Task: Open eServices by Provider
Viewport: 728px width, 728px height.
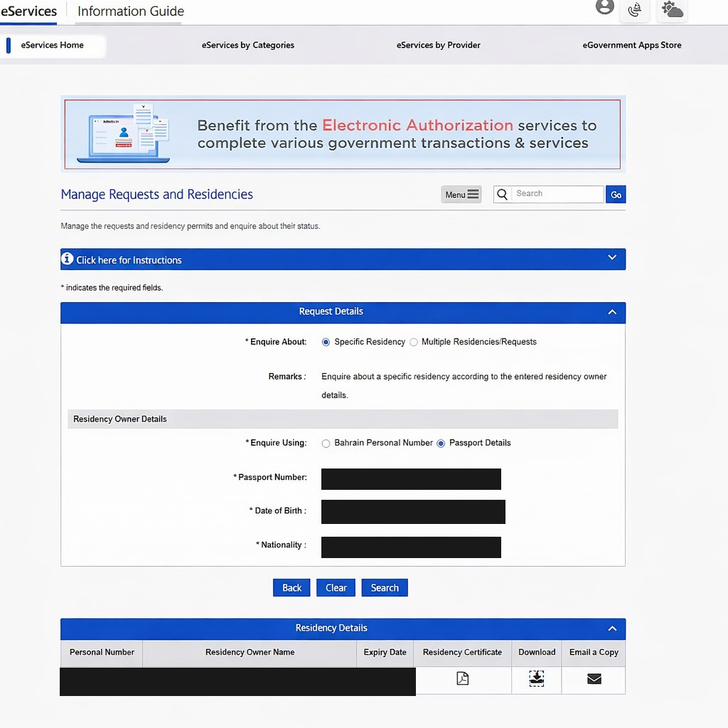Action: point(438,45)
